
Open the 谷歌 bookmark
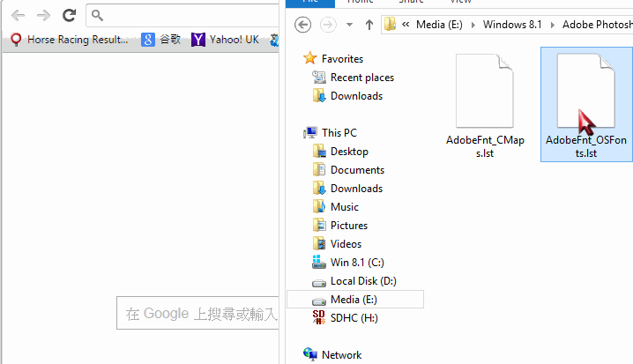[161, 40]
